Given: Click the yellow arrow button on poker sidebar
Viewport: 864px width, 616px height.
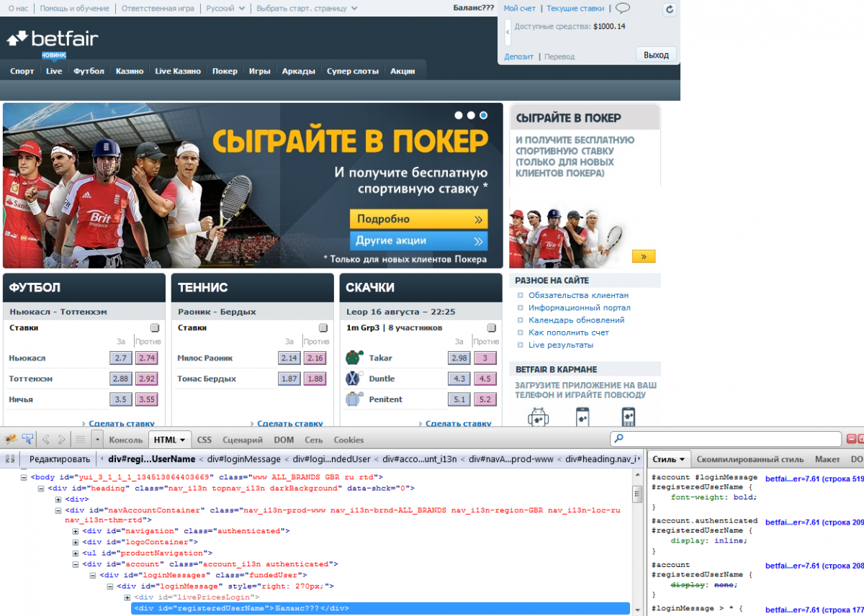Looking at the screenshot, I should [644, 256].
